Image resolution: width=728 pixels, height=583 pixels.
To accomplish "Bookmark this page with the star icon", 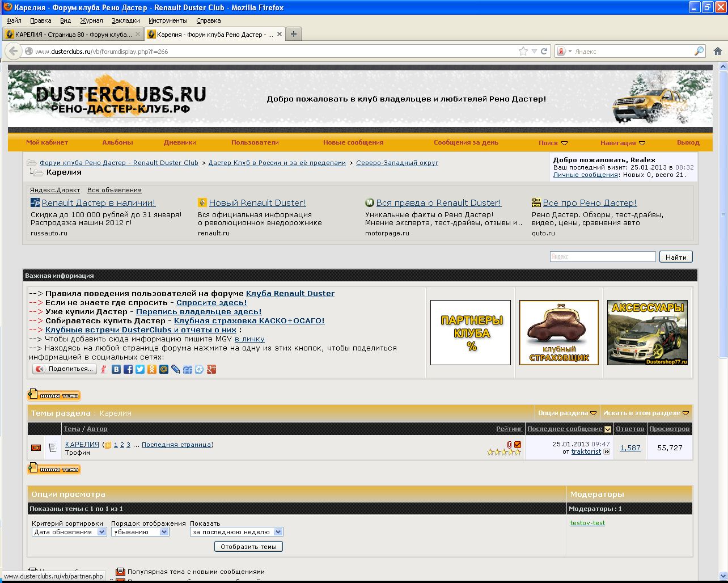I will [x=523, y=51].
